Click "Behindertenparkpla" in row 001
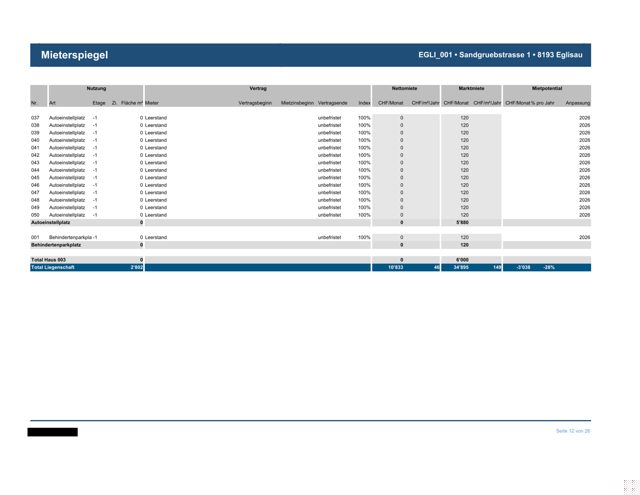The image size is (640, 495). (70, 238)
